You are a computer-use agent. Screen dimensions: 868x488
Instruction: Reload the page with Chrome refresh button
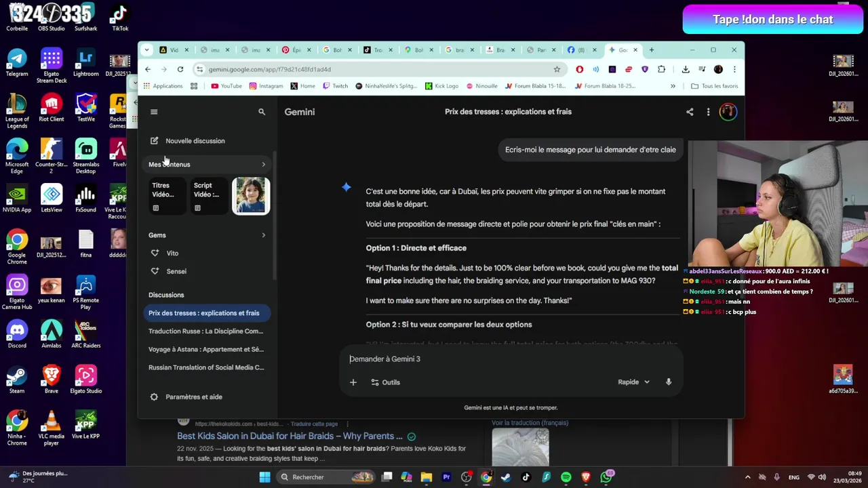point(180,69)
